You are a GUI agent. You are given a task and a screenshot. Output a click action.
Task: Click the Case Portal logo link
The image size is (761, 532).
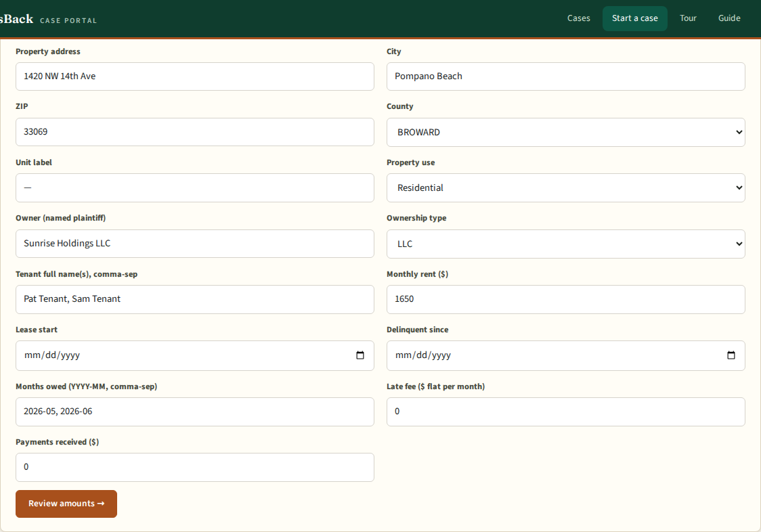pos(49,20)
